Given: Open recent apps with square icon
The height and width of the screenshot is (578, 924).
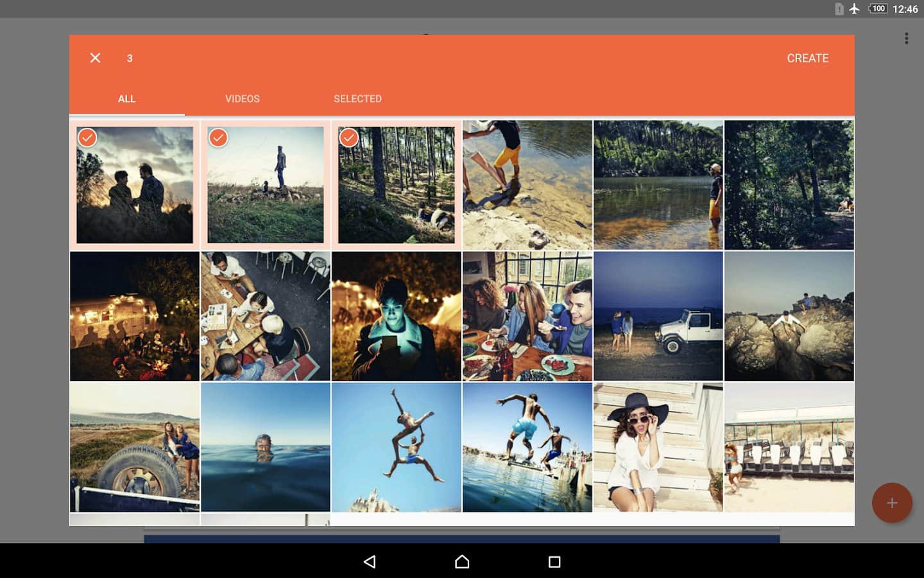Looking at the screenshot, I should click(x=554, y=562).
